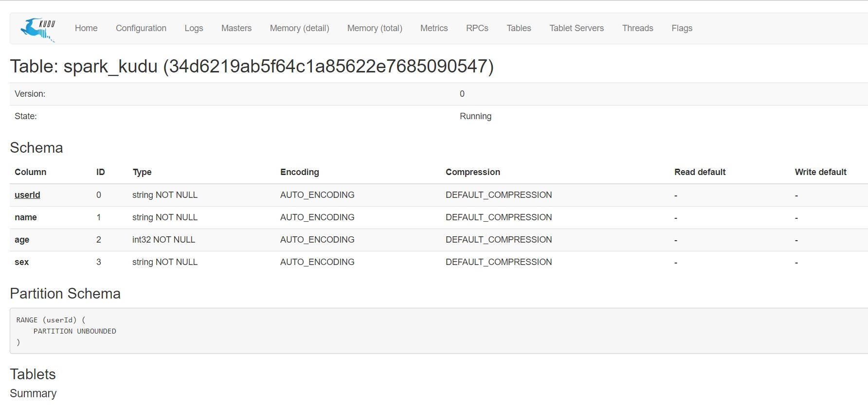Click the Summary subheading
This screenshot has width=868, height=405.
click(33, 393)
